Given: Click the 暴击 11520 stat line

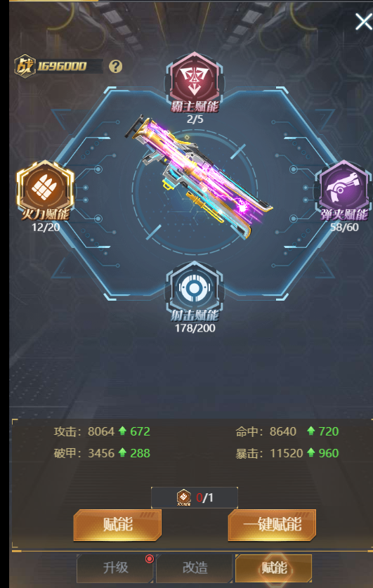Looking at the screenshot, I should click(x=287, y=453).
